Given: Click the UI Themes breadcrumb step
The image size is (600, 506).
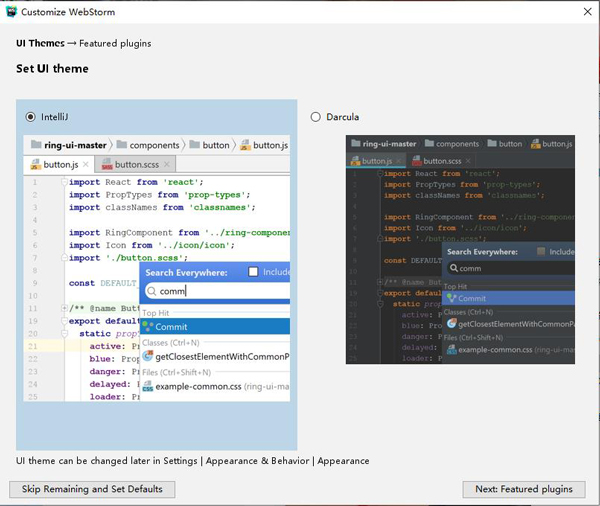Looking at the screenshot, I should point(40,43).
